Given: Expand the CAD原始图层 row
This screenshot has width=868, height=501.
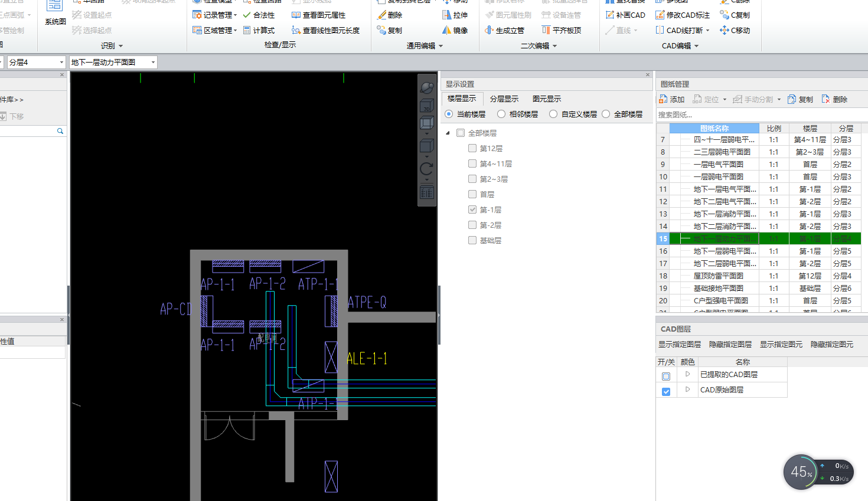Looking at the screenshot, I should coord(688,389).
